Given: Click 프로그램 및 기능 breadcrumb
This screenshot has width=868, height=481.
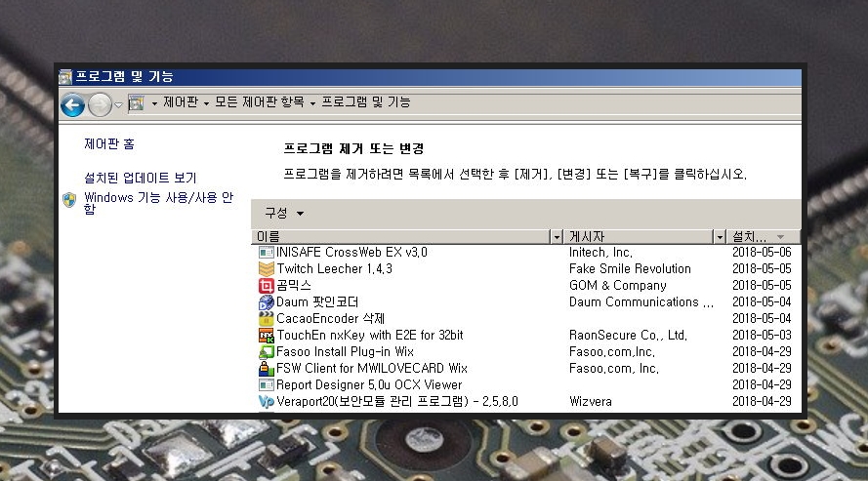Looking at the screenshot, I should coord(366,102).
